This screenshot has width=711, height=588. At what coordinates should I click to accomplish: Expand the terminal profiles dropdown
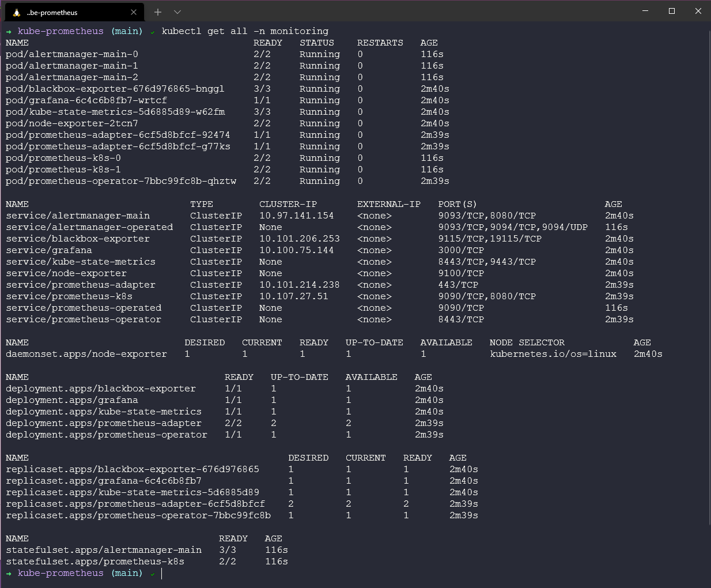coord(177,12)
